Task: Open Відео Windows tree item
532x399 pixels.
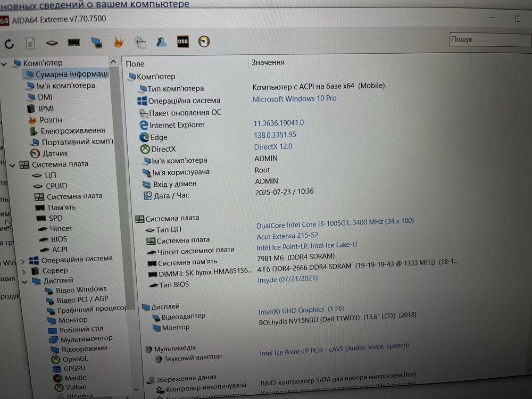Action: pos(76,290)
